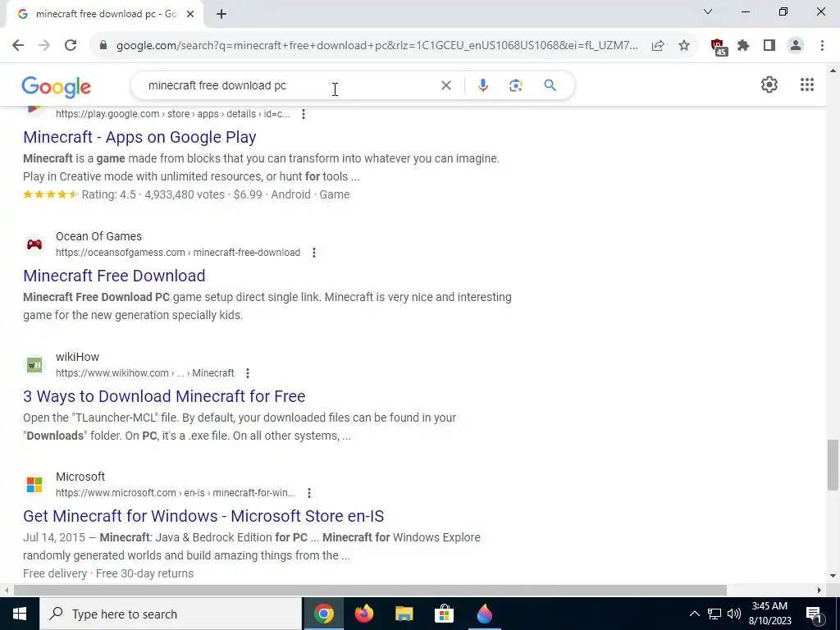
Task: Open the volume control tray icon
Action: (x=734, y=614)
